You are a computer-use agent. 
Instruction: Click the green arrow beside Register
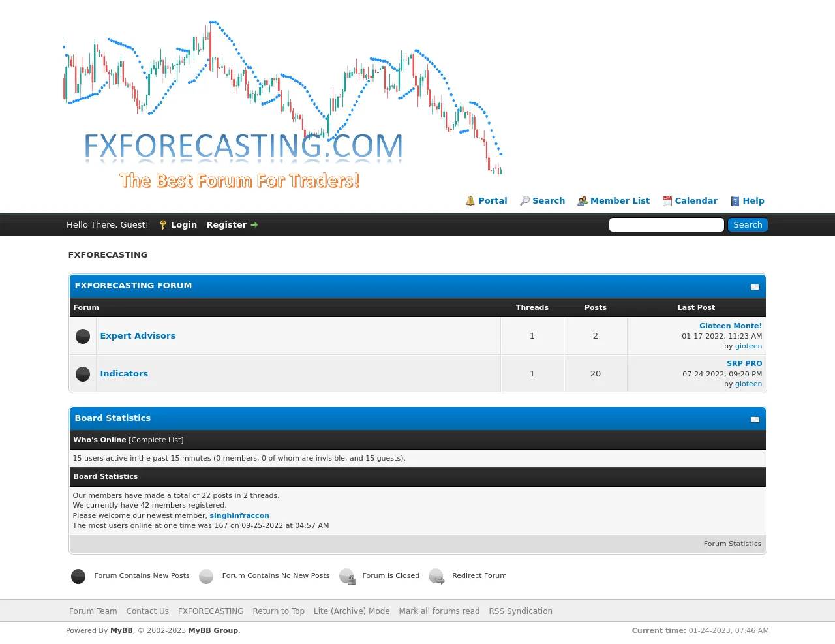coord(254,225)
